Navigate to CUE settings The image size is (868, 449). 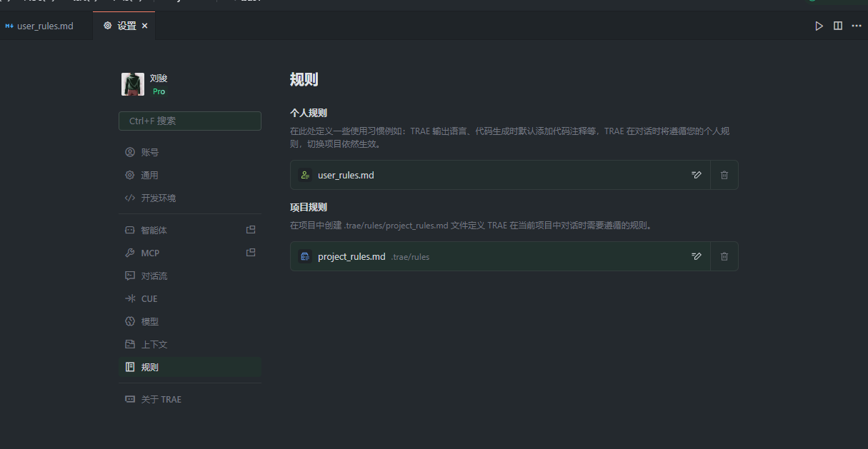[149, 298]
